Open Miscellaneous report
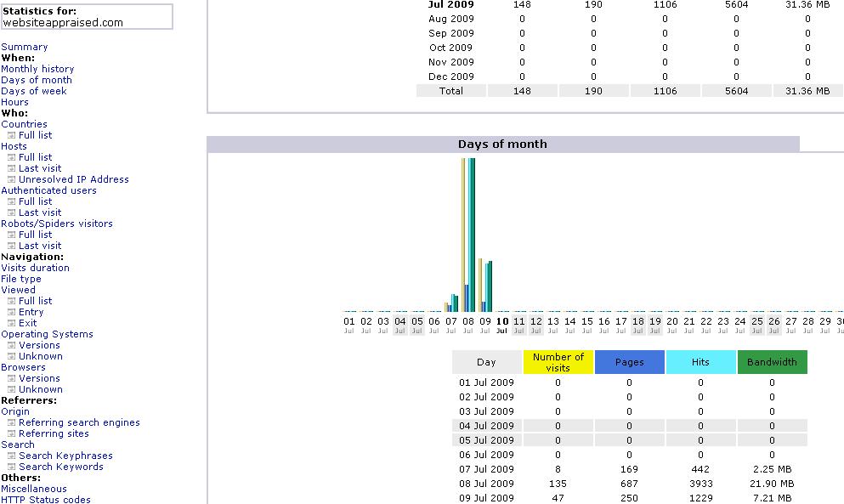Screen dimensions: 844x504 [x=34, y=489]
